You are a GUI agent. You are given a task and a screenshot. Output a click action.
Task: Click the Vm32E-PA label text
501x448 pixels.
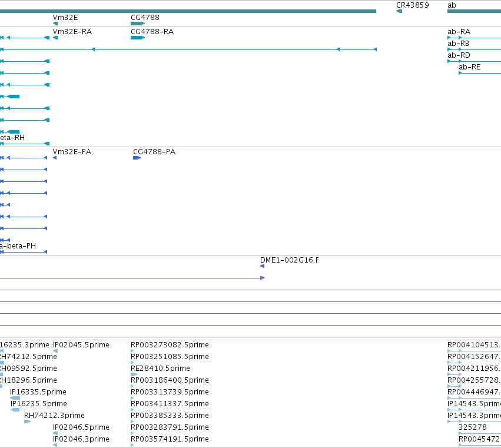72,152
